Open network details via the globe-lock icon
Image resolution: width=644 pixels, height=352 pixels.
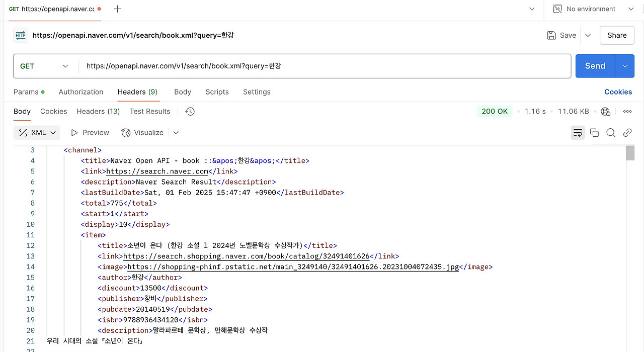605,111
